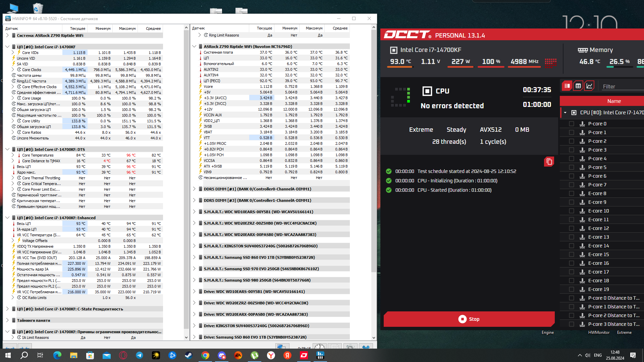
Task: Check the P-core 1 checkbox
Action: coord(572,132)
